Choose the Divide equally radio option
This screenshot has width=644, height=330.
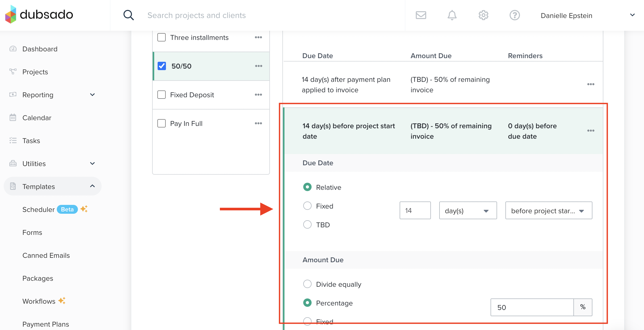click(x=307, y=284)
